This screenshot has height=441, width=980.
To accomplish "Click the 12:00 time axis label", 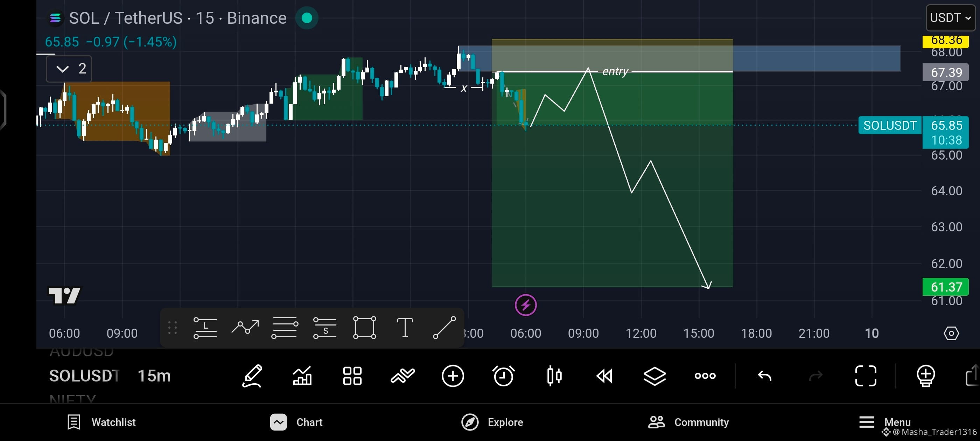I will click(x=641, y=333).
